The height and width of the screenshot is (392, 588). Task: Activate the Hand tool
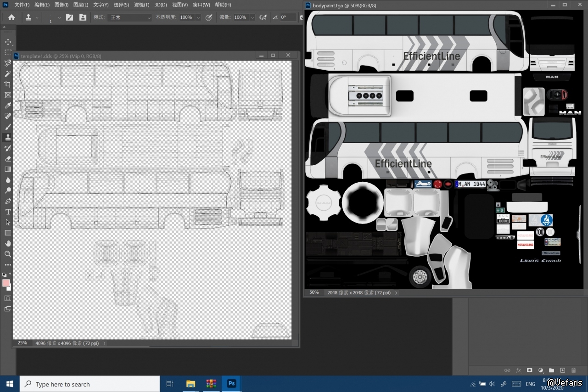coord(8,243)
